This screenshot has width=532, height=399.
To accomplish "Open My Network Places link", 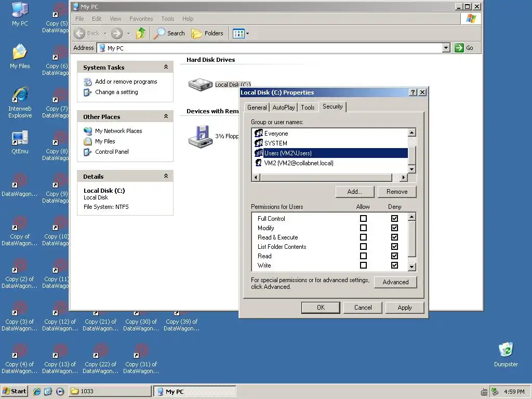I will click(x=118, y=131).
